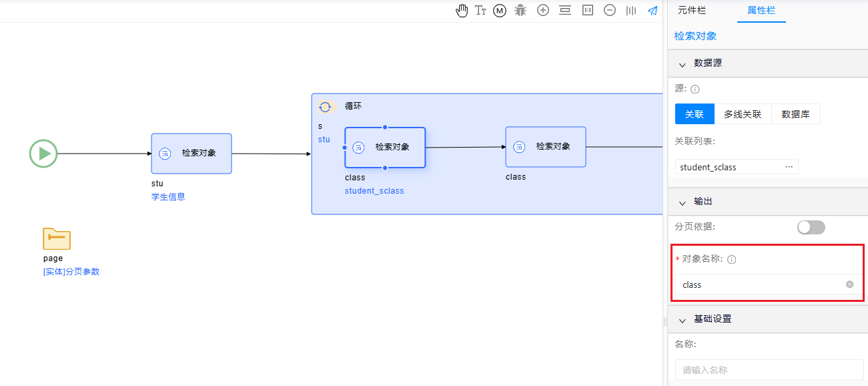Choose the 关联 source option
The width and height of the screenshot is (868, 386).
695,114
